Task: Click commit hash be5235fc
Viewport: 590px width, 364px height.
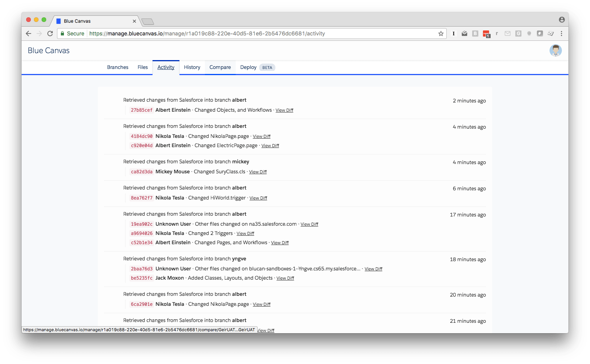Action: click(142, 278)
